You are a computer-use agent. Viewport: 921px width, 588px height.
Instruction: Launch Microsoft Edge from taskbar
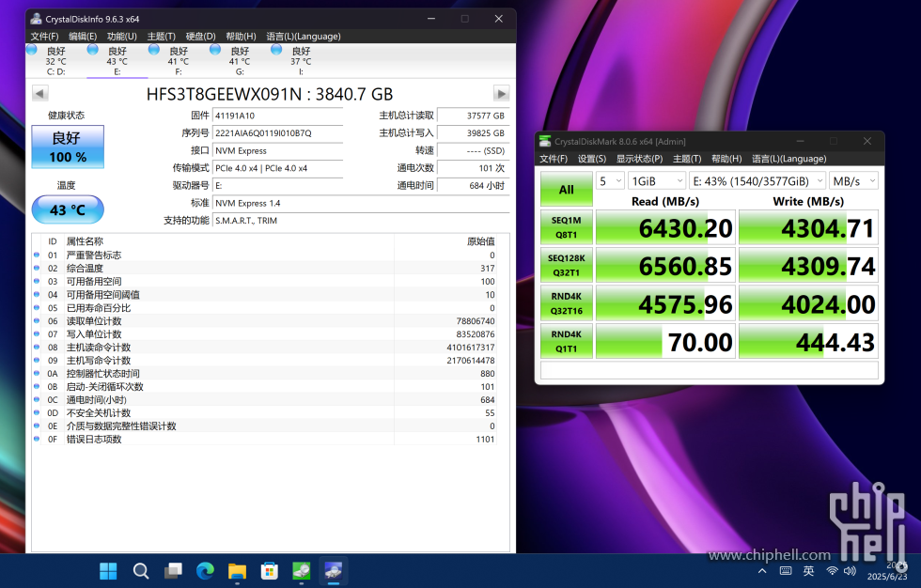pyautogui.click(x=205, y=570)
